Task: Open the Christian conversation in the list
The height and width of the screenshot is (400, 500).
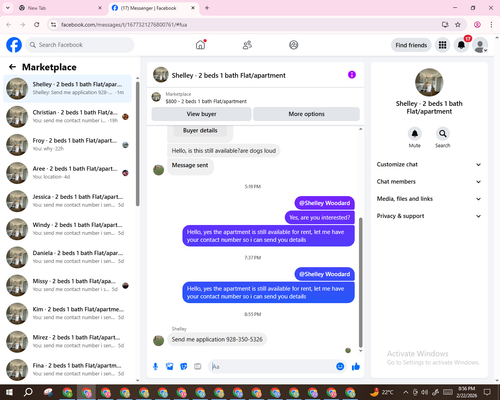Action: [x=67, y=117]
